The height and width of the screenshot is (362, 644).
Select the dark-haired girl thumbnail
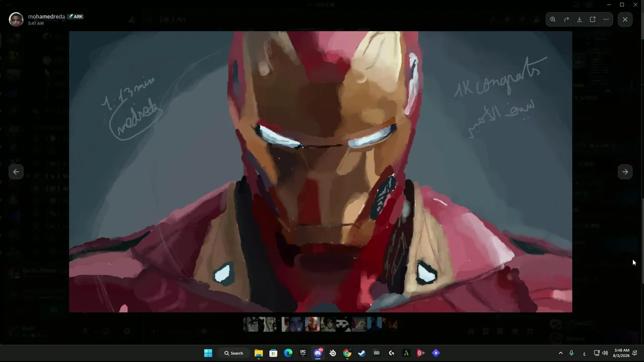328,324
